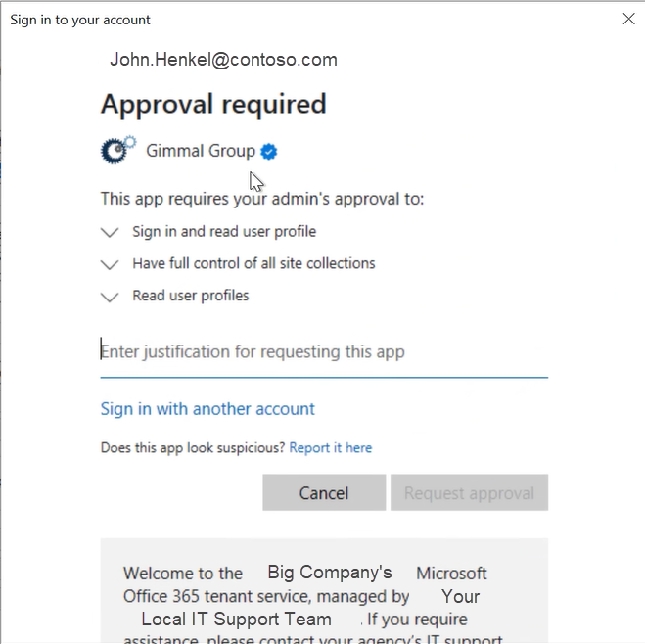The height and width of the screenshot is (644, 645).
Task: Click the Gimmal Group gear logo icon
Action: [x=117, y=150]
